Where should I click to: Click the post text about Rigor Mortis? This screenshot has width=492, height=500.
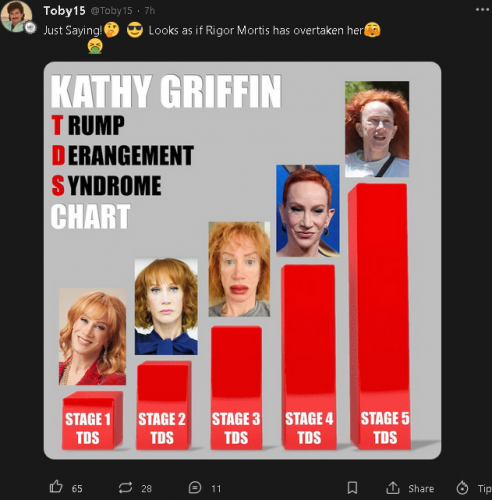[255, 30]
